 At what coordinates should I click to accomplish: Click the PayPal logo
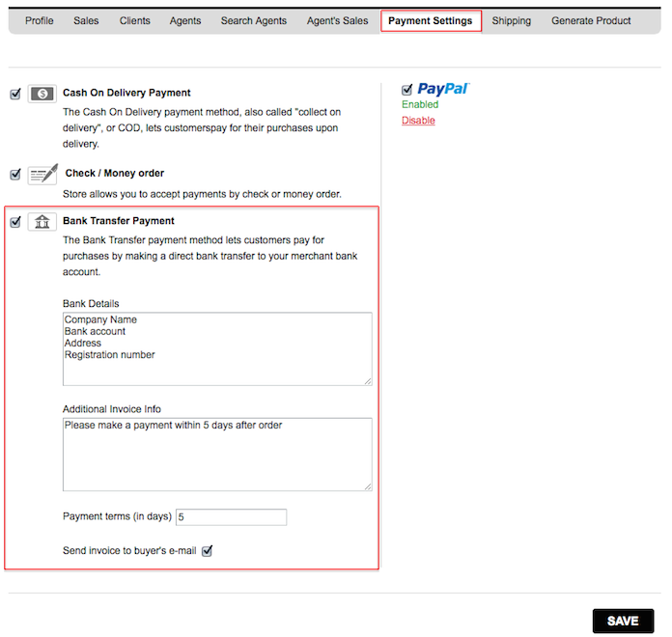(x=443, y=89)
